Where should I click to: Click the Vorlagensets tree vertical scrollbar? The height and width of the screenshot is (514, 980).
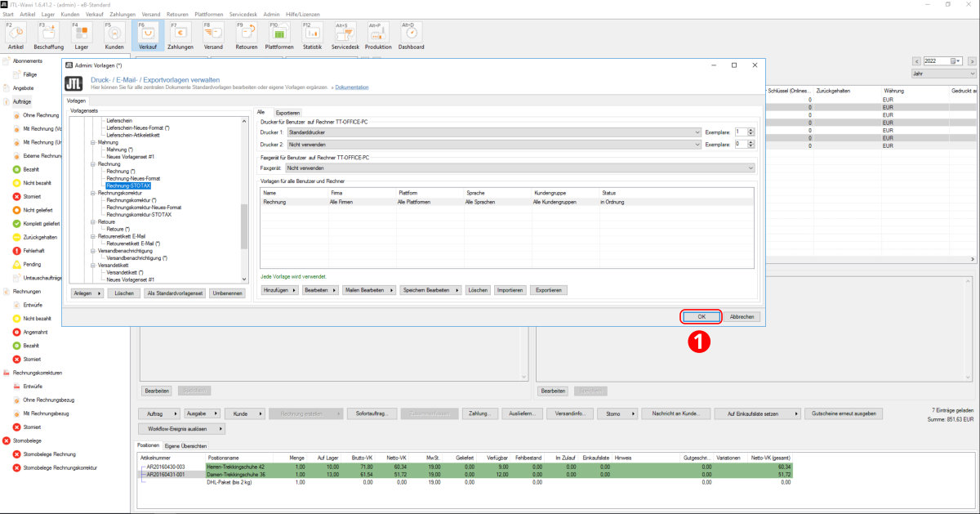click(x=243, y=226)
